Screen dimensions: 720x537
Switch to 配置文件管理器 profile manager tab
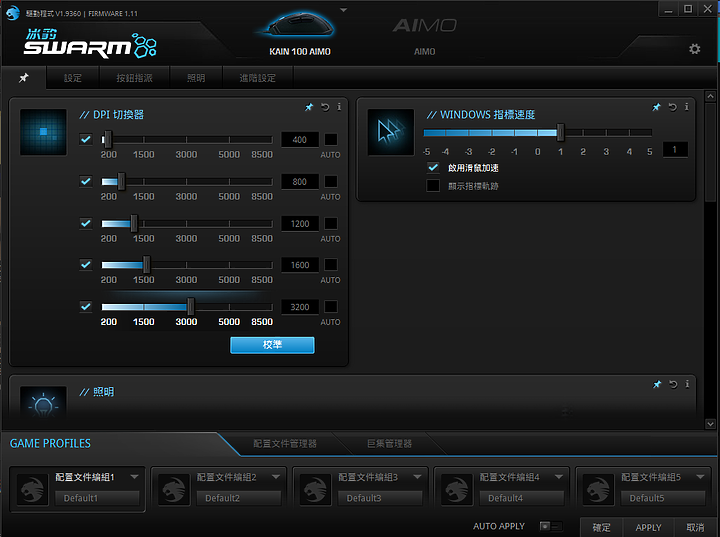pos(285,443)
